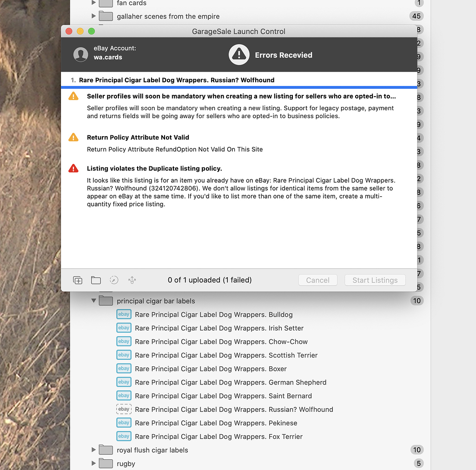Click the Errors Received alert icon
Image resolution: width=476 pixels, height=470 pixels.
pos(239,55)
